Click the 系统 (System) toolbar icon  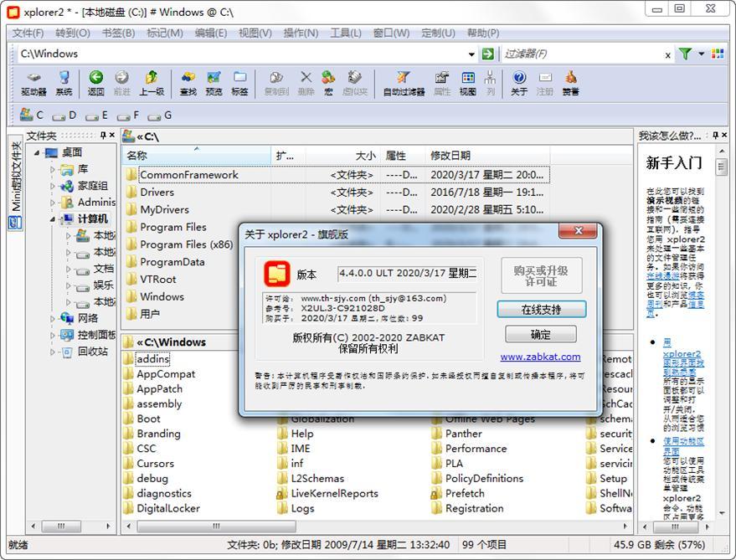tap(64, 84)
